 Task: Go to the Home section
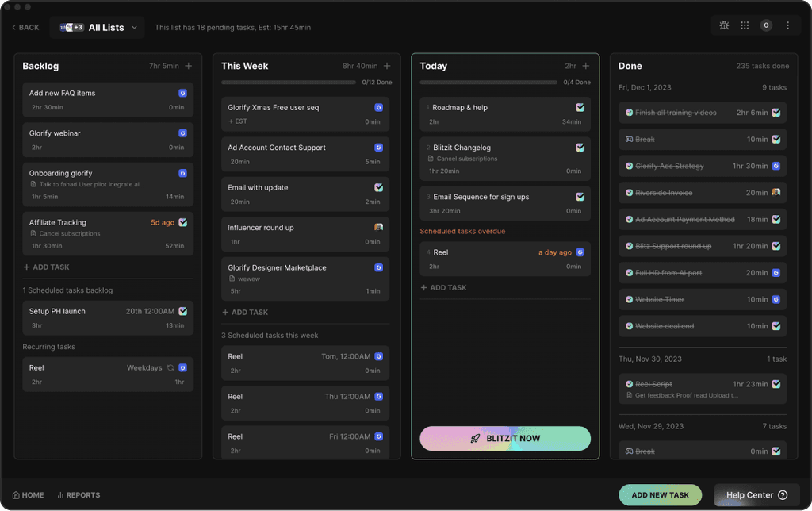click(x=28, y=494)
